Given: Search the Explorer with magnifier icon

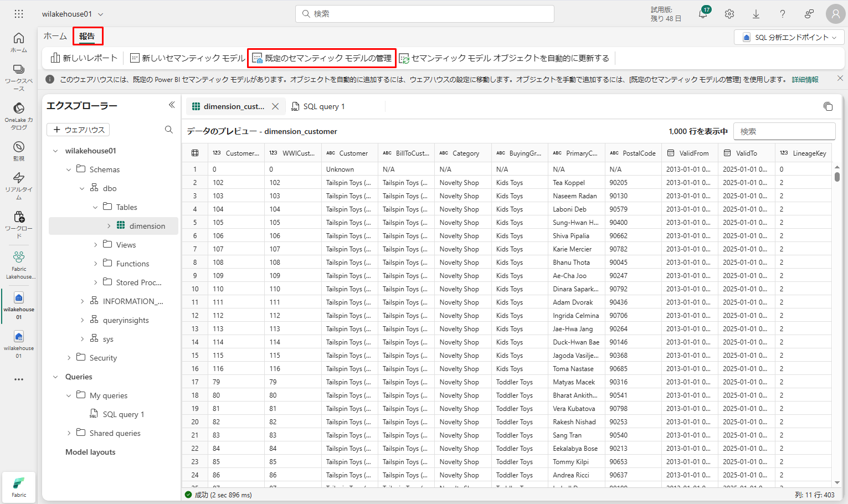Looking at the screenshot, I should 169,130.
